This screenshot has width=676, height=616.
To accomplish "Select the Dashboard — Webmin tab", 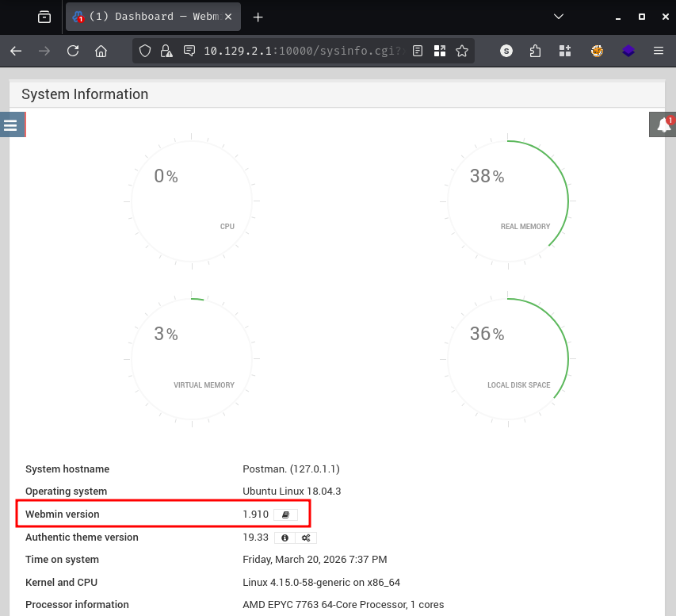I will click(151, 17).
